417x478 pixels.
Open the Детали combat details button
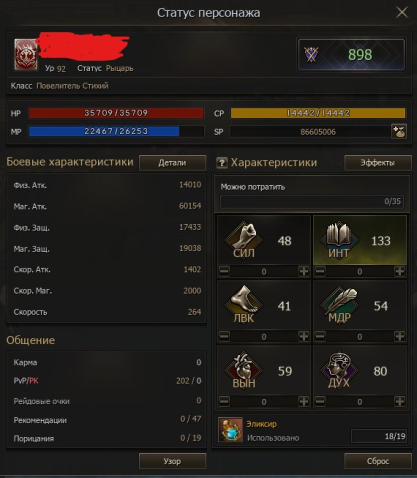172,163
